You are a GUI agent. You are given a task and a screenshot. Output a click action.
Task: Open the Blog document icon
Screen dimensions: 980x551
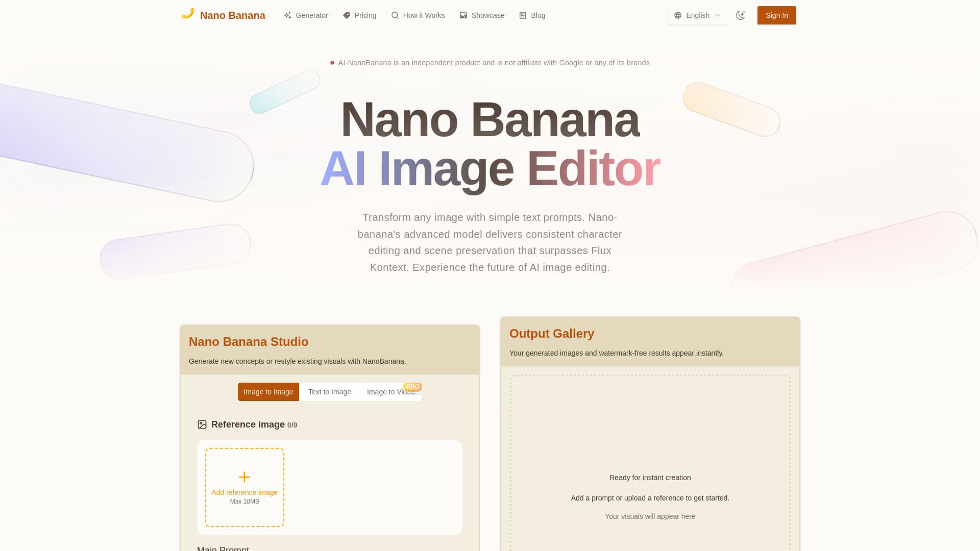coord(522,15)
